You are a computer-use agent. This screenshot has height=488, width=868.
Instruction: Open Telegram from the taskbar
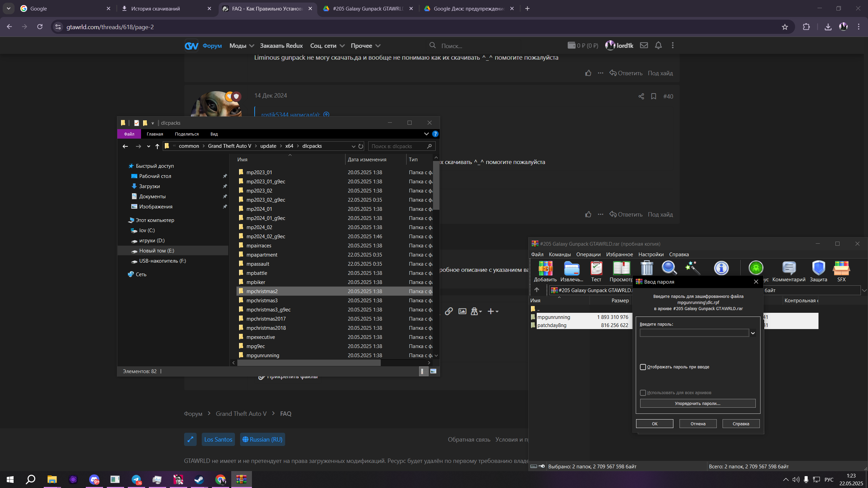coord(136,480)
